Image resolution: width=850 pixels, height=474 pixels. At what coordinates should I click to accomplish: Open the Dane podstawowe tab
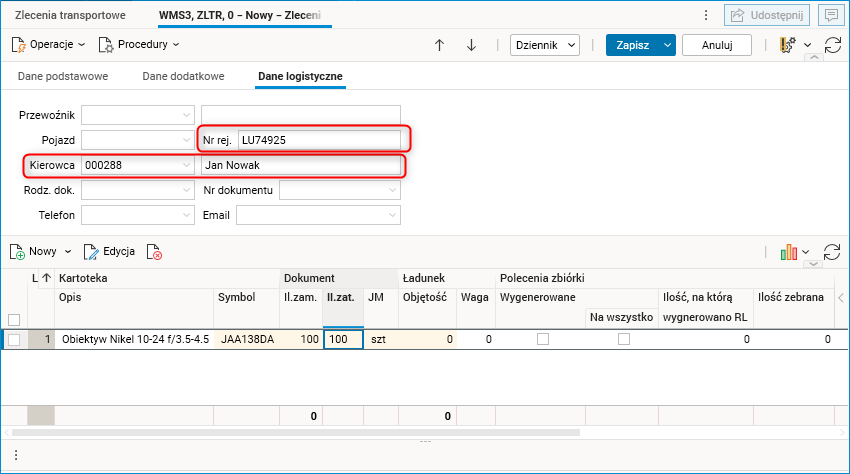click(63, 76)
